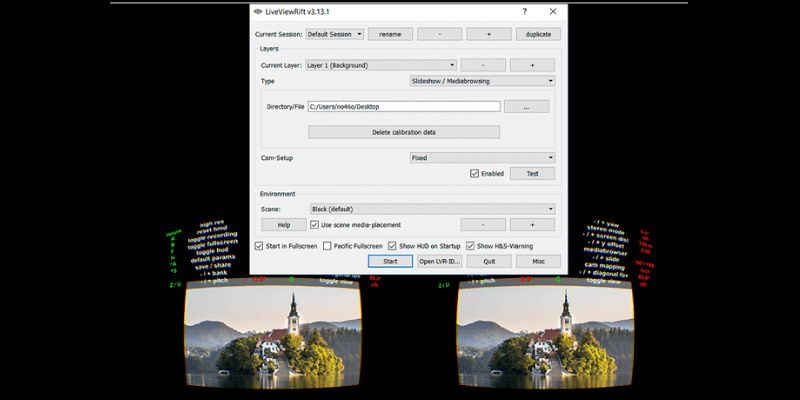This screenshot has height=400, width=800.
Task: Click the right eye church view image
Action: coord(545,334)
